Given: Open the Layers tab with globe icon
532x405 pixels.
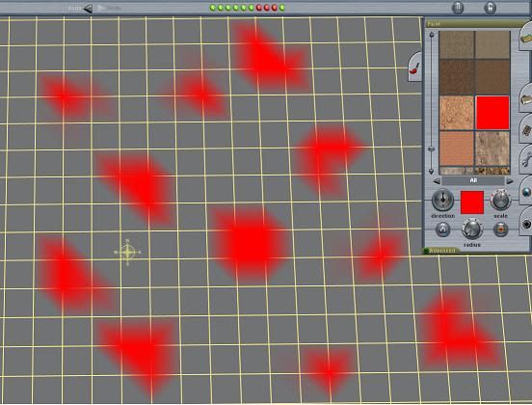Looking at the screenshot, I should click(x=526, y=192).
